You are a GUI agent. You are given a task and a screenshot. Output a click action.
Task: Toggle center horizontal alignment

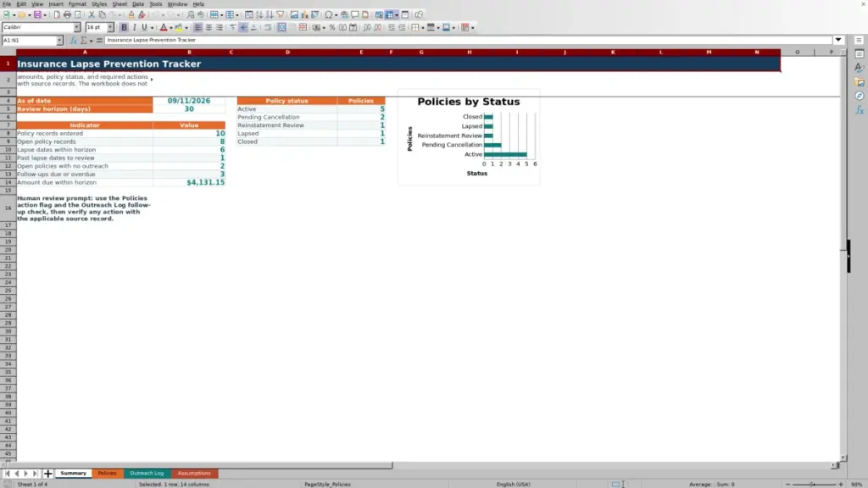point(209,28)
